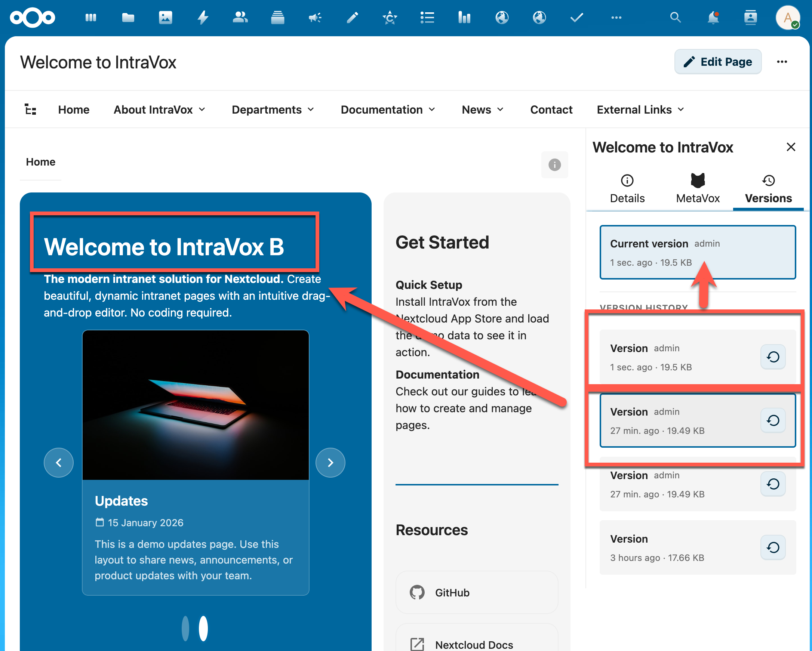Open the page tree navigation icon
This screenshot has width=812, height=651.
point(31,109)
